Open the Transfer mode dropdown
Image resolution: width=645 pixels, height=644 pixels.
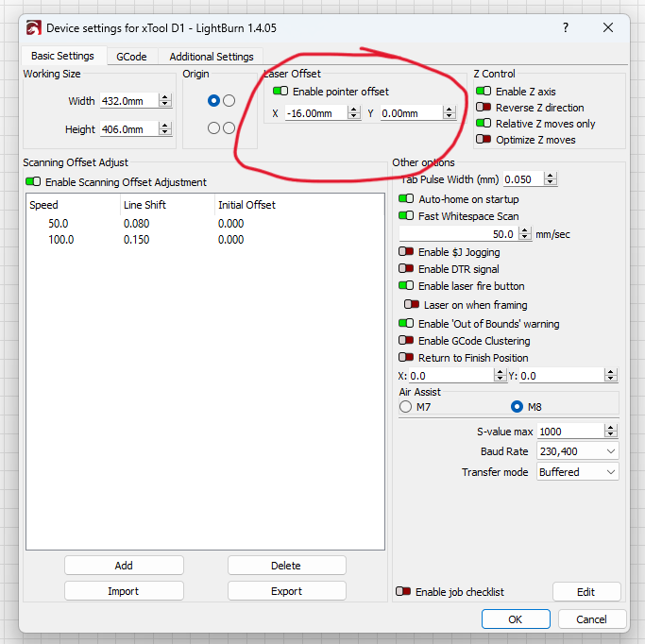[x=578, y=472]
